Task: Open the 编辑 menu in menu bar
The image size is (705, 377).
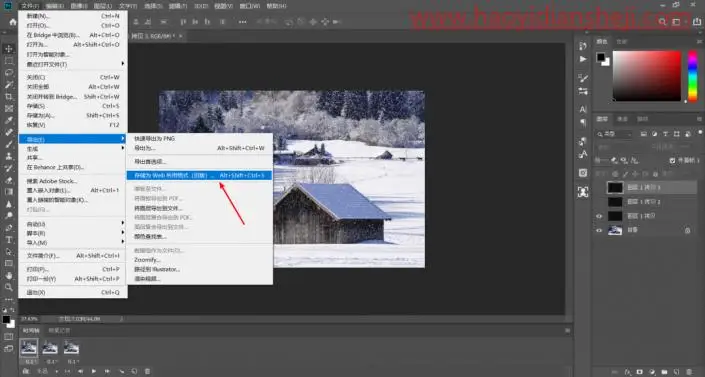Action: click(x=54, y=6)
